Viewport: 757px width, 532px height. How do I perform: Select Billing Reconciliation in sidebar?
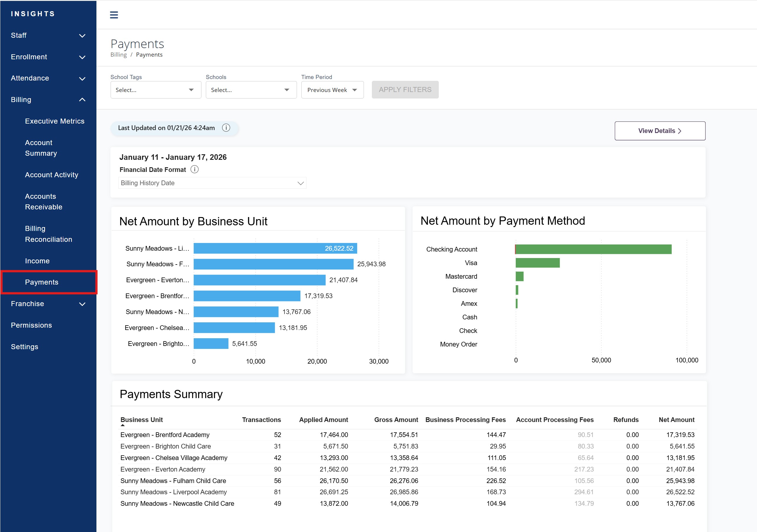pos(48,234)
